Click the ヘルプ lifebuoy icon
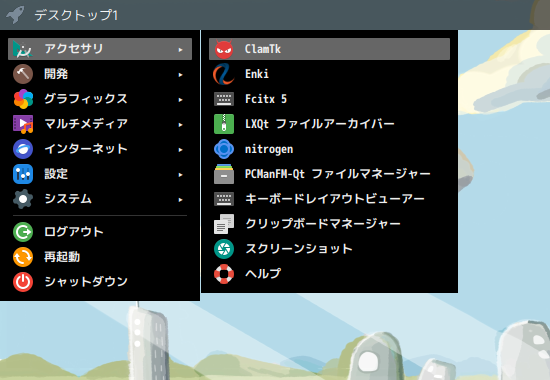 [x=224, y=274]
